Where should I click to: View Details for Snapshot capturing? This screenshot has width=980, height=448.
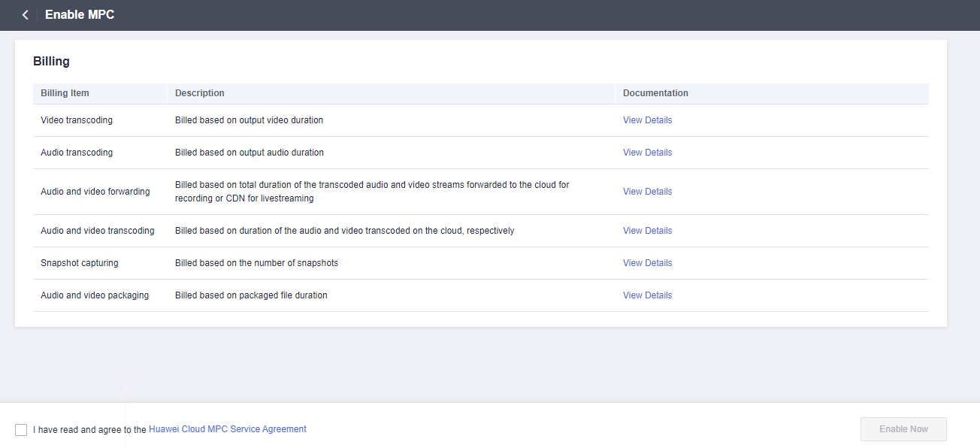647,263
